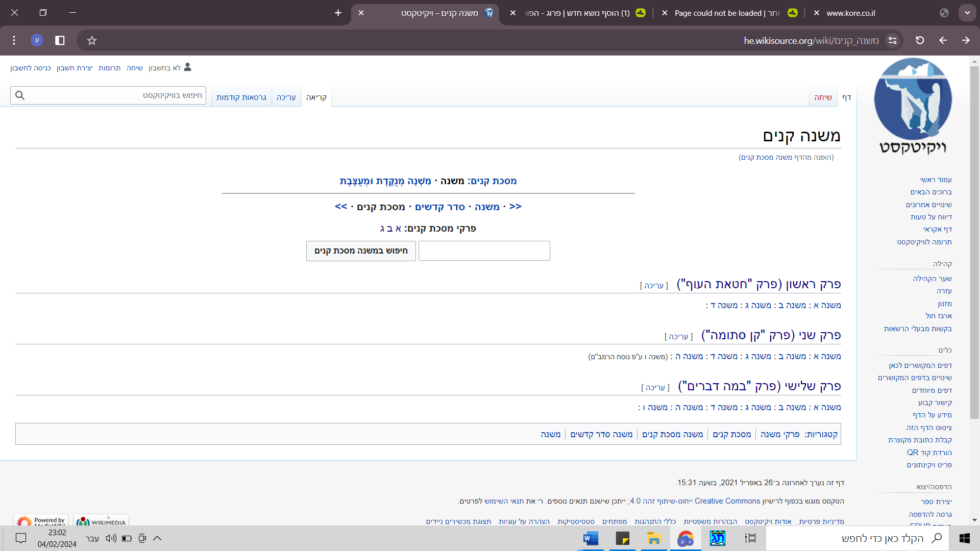Click the text field beside the Mishnah search button
Viewport: 980px width, 551px height.
[x=484, y=251]
